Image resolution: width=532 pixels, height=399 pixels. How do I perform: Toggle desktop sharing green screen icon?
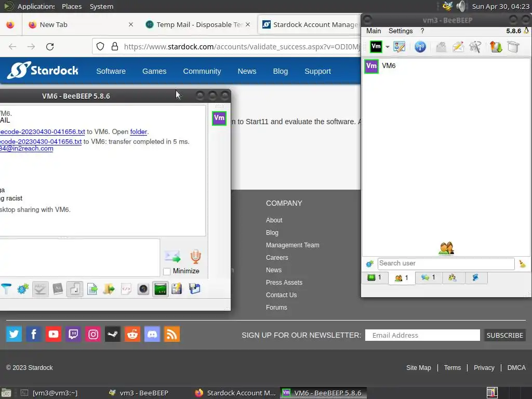pyautogui.click(x=160, y=289)
